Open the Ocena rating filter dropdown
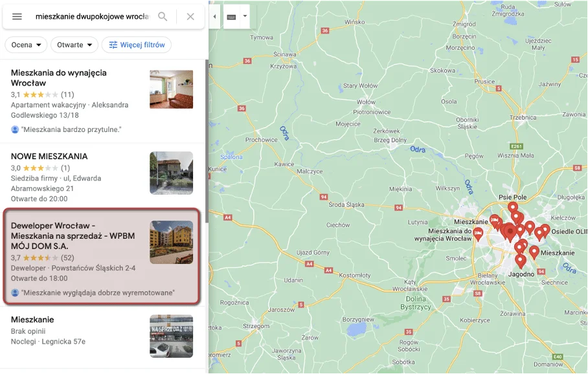This screenshot has width=588, height=374. pos(26,45)
